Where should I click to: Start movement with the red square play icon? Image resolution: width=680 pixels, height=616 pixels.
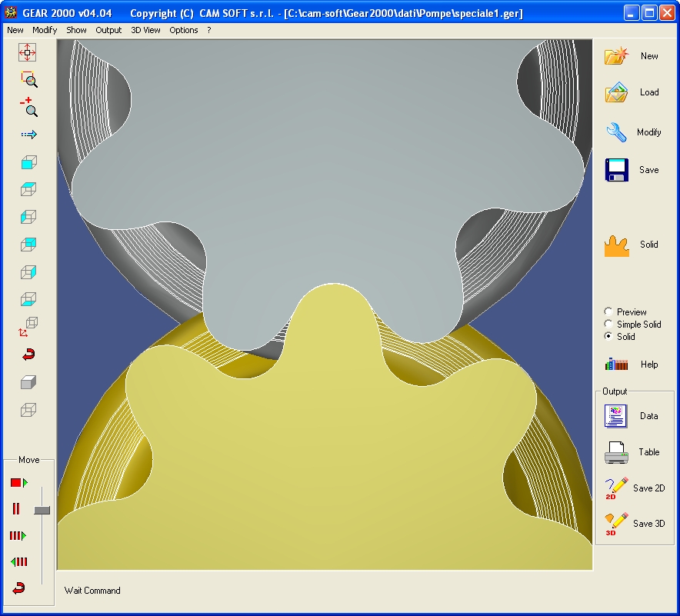pyautogui.click(x=18, y=482)
